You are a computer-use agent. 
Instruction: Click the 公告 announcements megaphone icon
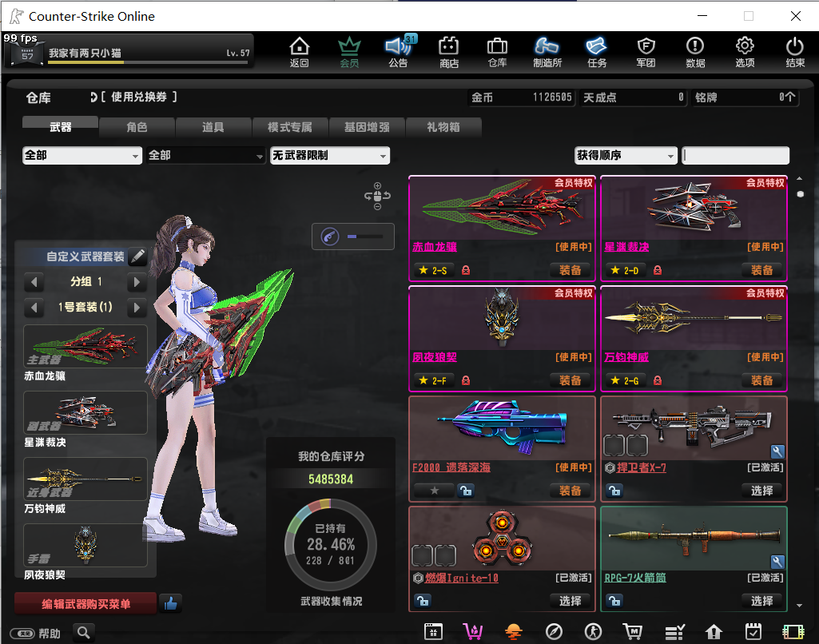click(x=398, y=51)
